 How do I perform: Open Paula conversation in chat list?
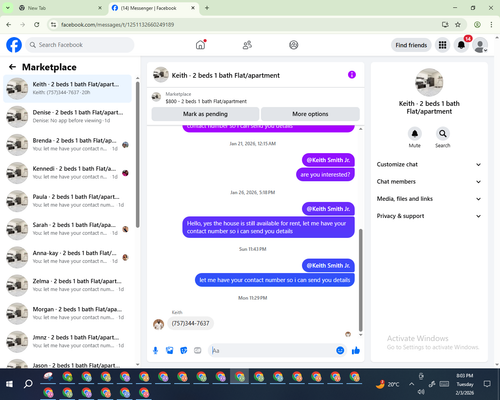67,201
